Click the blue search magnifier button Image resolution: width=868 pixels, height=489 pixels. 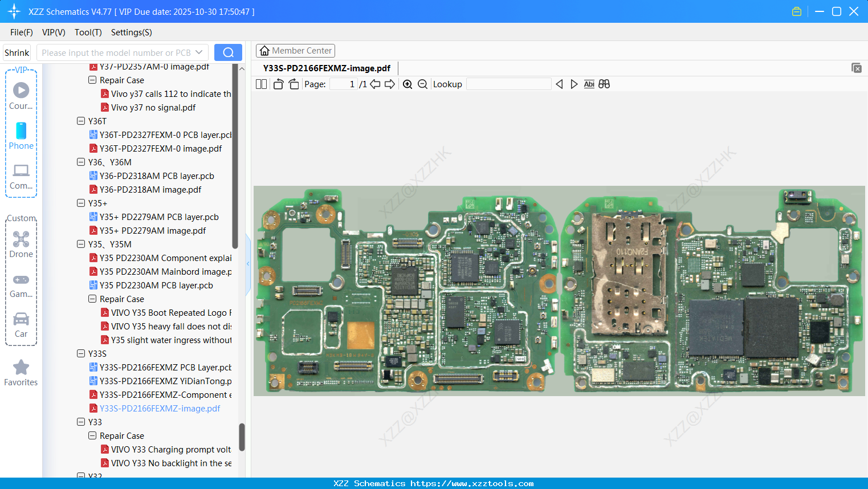point(228,52)
